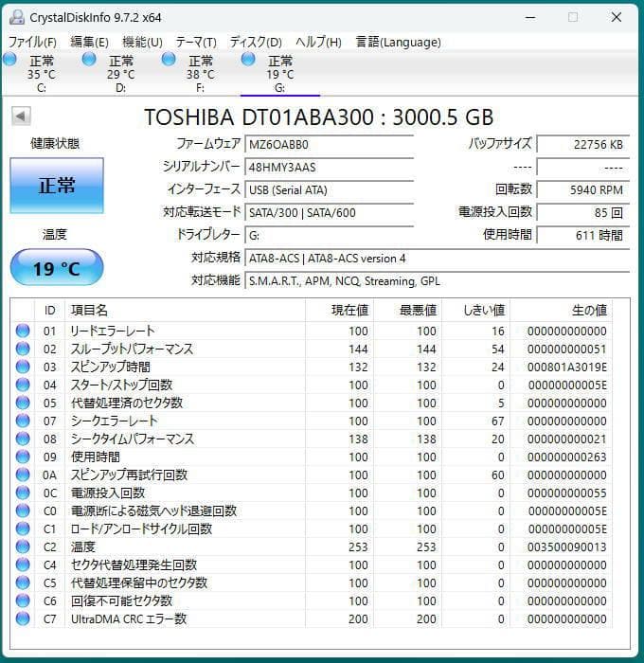The image size is (644, 663).
Task: Click status icon for 09 使用時間
Action: [x=23, y=457]
